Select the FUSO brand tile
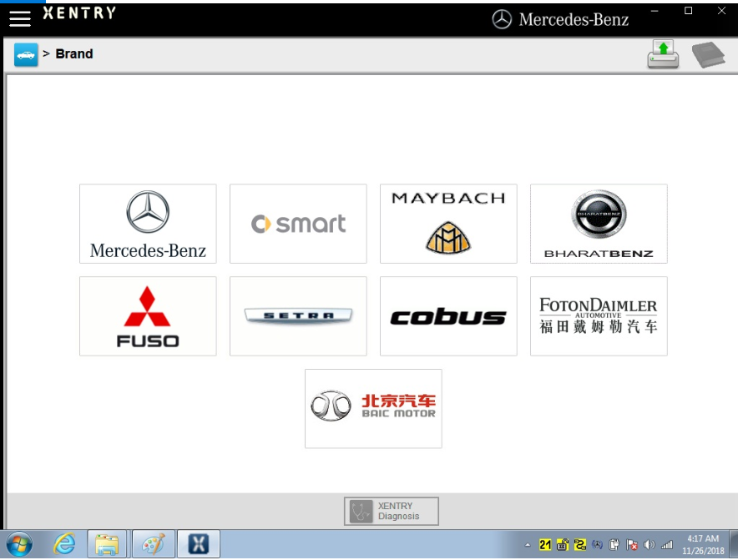Image resolution: width=738 pixels, height=560 pixels. click(148, 316)
